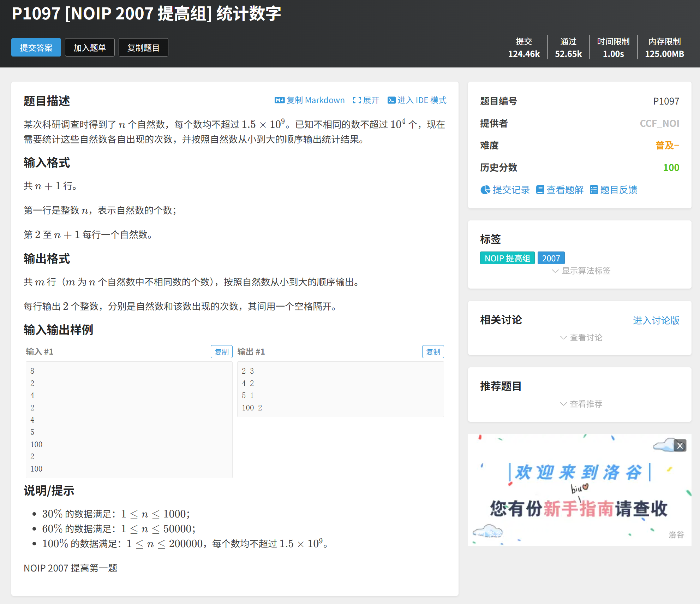The image size is (700, 604).
Task: Click the problem feedback list icon
Action: (594, 190)
